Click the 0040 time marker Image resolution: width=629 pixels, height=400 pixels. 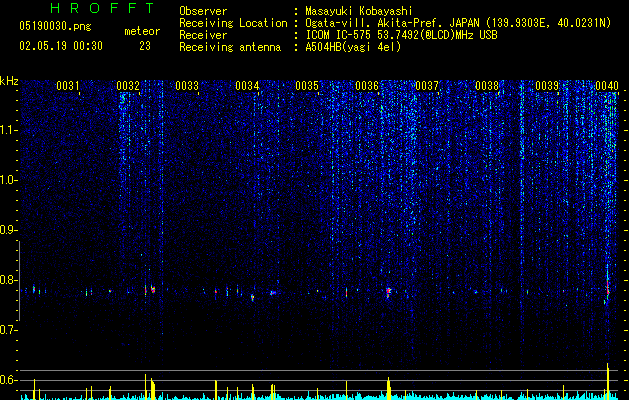click(607, 86)
